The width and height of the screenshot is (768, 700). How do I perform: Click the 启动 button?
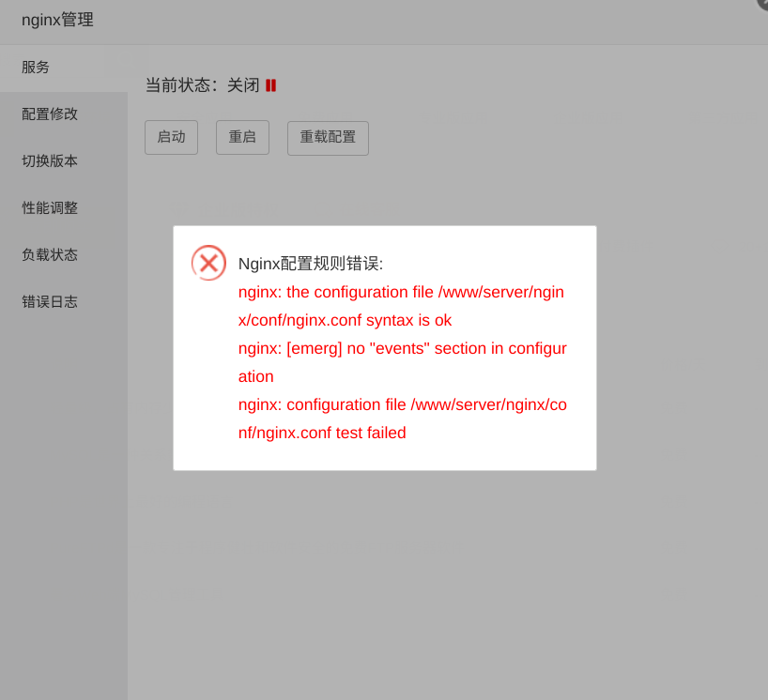172,138
